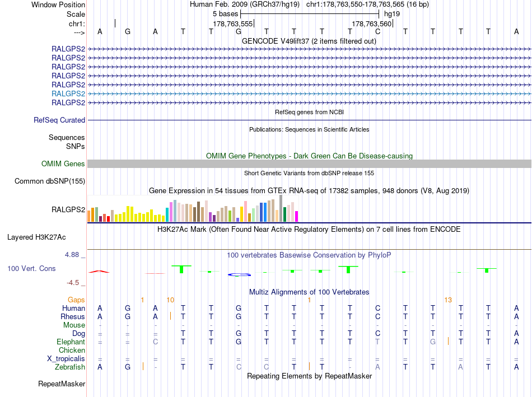Click the blue RefSeq Curated intron line
The image size is (532, 397).
[309, 120]
